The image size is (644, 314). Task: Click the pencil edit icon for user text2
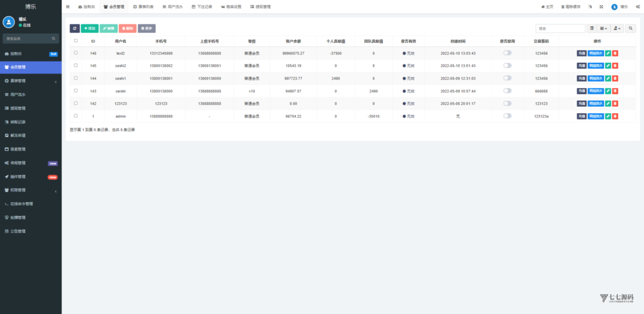[608, 53]
